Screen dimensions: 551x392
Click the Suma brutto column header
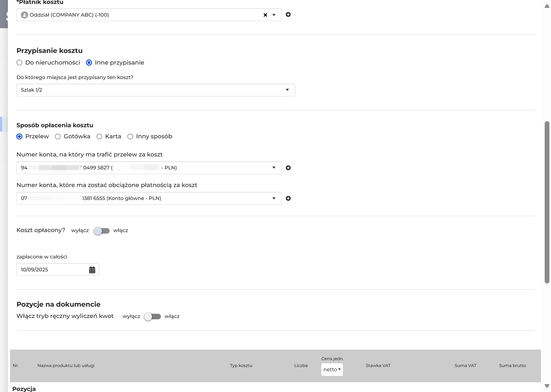coord(512,366)
